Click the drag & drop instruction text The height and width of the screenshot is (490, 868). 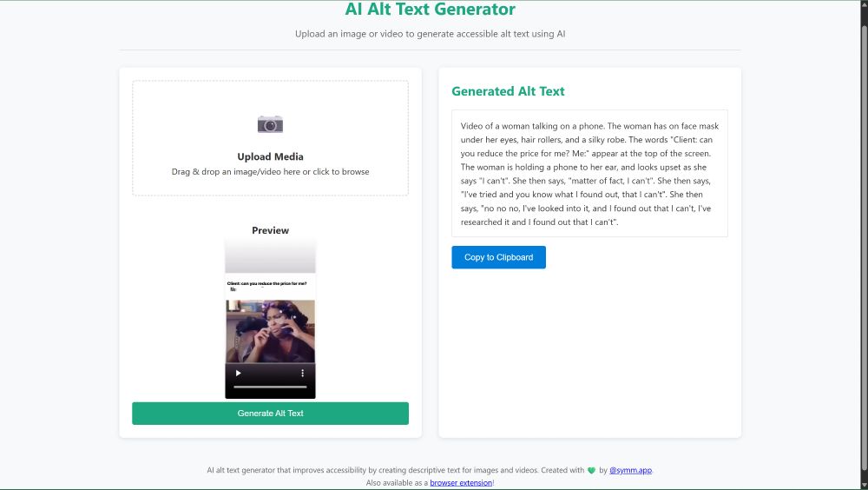pos(270,172)
